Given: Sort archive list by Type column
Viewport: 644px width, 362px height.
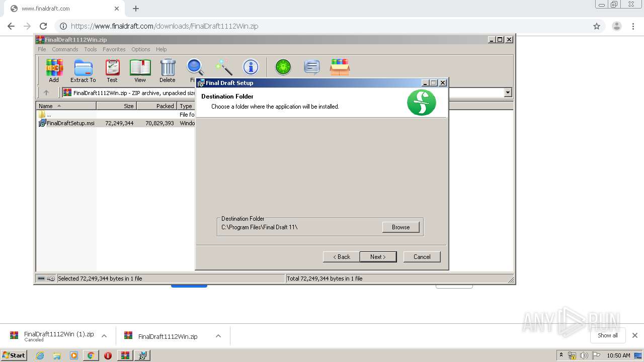Looking at the screenshot, I should [186, 106].
